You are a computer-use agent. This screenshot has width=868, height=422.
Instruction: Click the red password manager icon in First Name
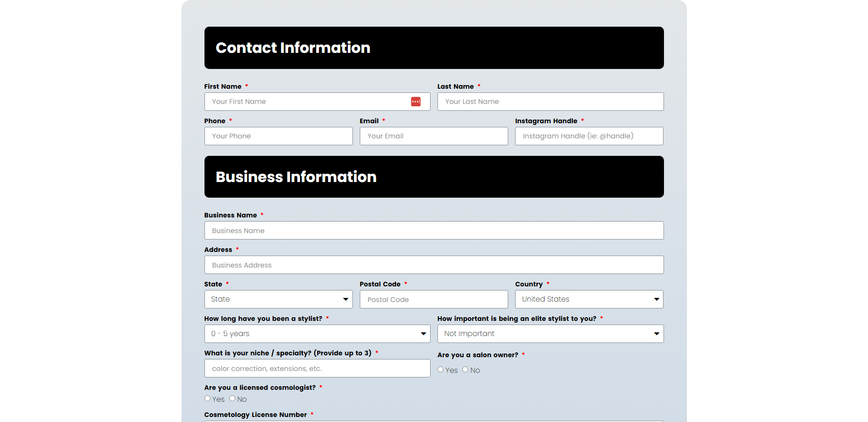click(x=415, y=102)
